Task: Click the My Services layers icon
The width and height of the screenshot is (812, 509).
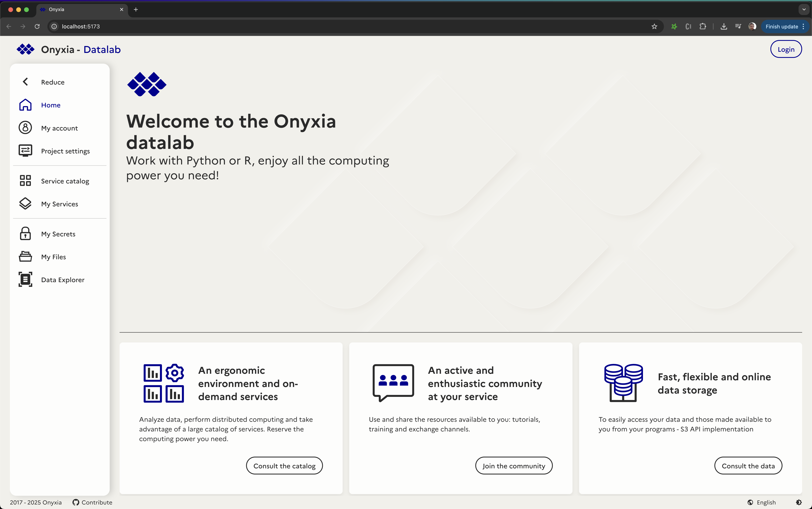Action: tap(25, 204)
